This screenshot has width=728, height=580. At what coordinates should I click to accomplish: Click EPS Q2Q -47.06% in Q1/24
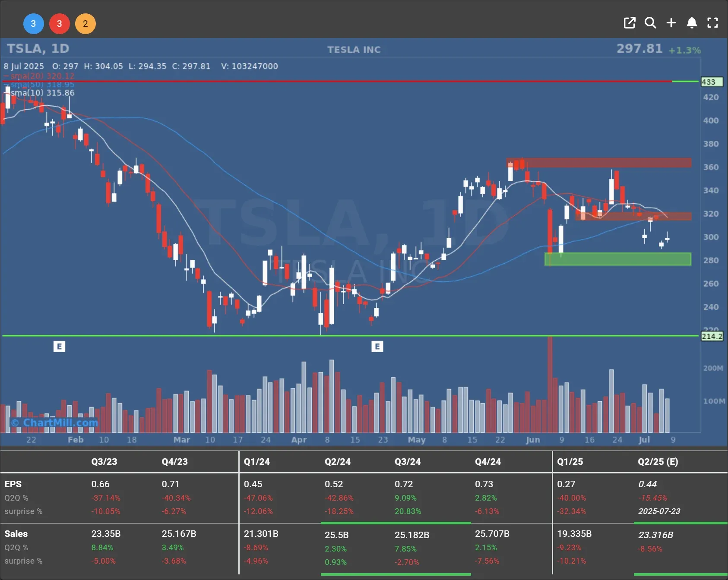click(258, 498)
